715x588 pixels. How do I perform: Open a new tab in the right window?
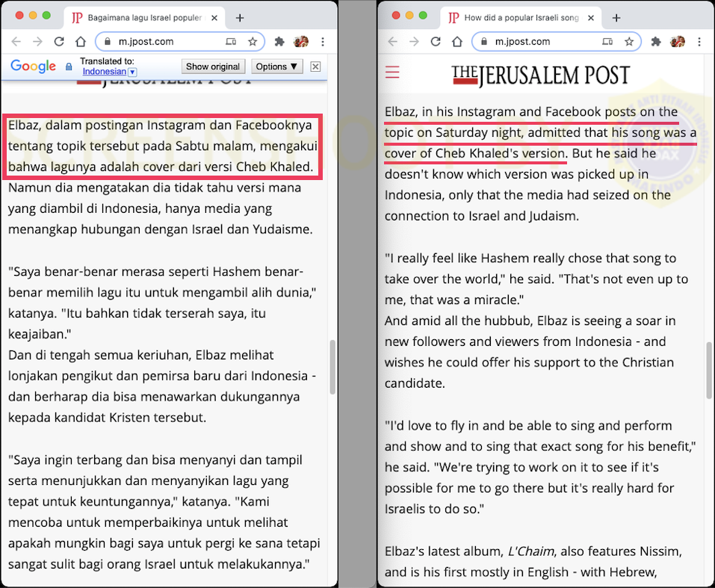616,18
